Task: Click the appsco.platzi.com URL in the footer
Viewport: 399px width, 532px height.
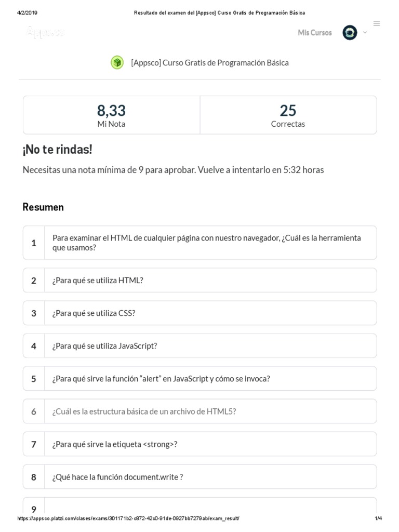Action: 129,519
